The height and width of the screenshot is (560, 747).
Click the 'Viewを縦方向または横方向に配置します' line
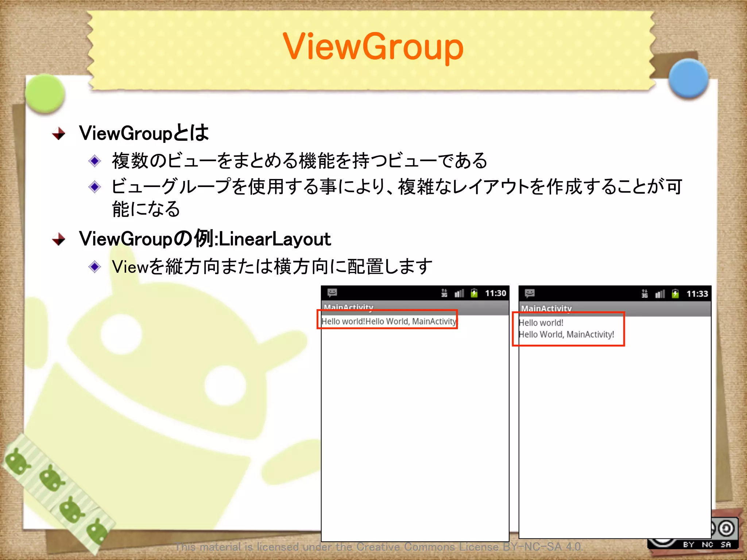coord(272,267)
